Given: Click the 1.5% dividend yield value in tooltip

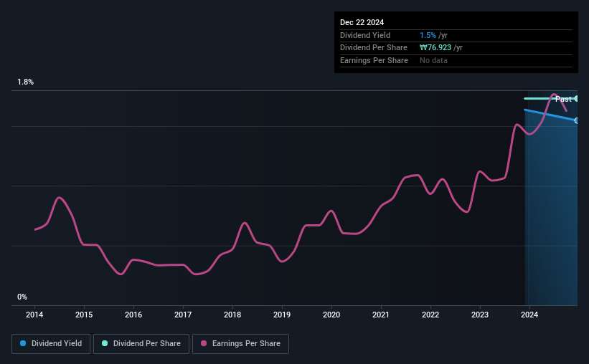Looking at the screenshot, I should click(428, 35).
